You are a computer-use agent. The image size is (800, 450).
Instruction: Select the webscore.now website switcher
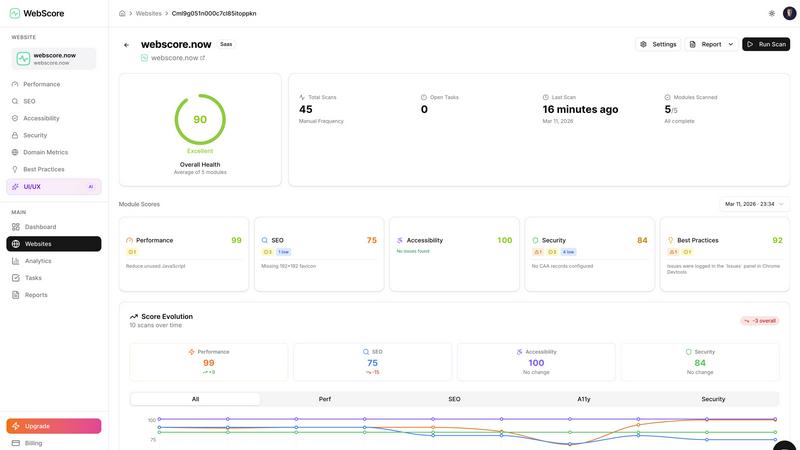tap(54, 59)
